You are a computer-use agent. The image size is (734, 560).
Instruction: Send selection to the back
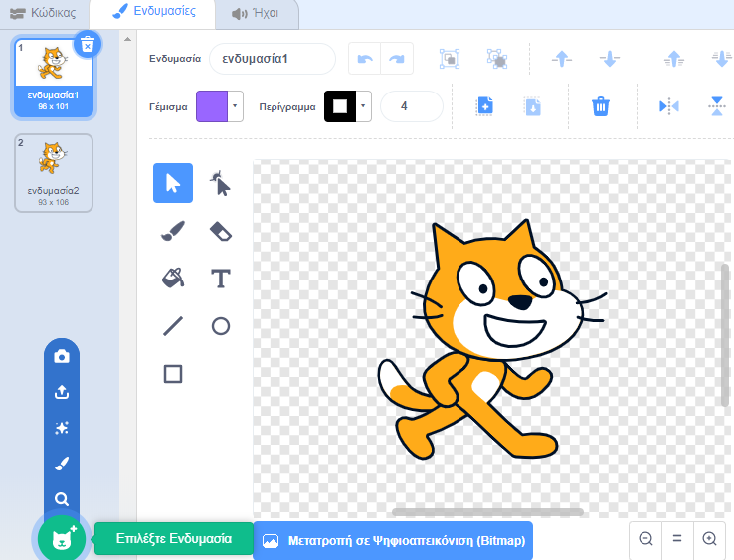722,59
